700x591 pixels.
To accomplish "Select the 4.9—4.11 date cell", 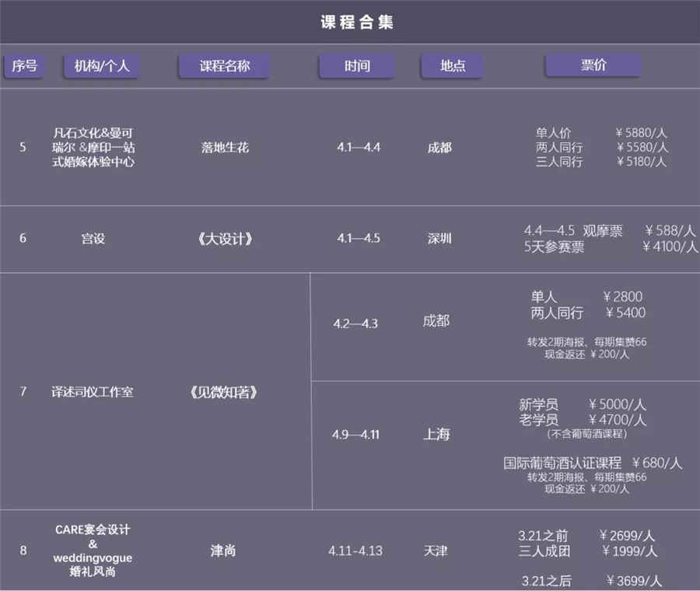I will [x=355, y=435].
